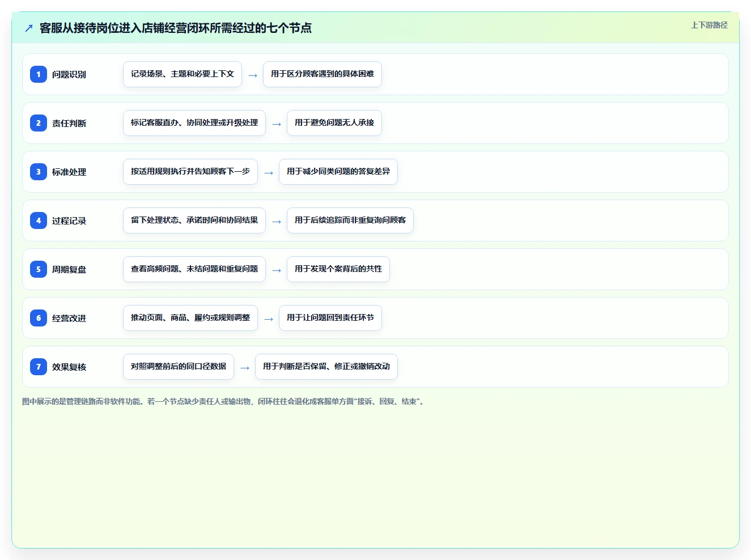This screenshot has width=751, height=560.
Task: Select step number 7 badge
Action: pos(39,367)
